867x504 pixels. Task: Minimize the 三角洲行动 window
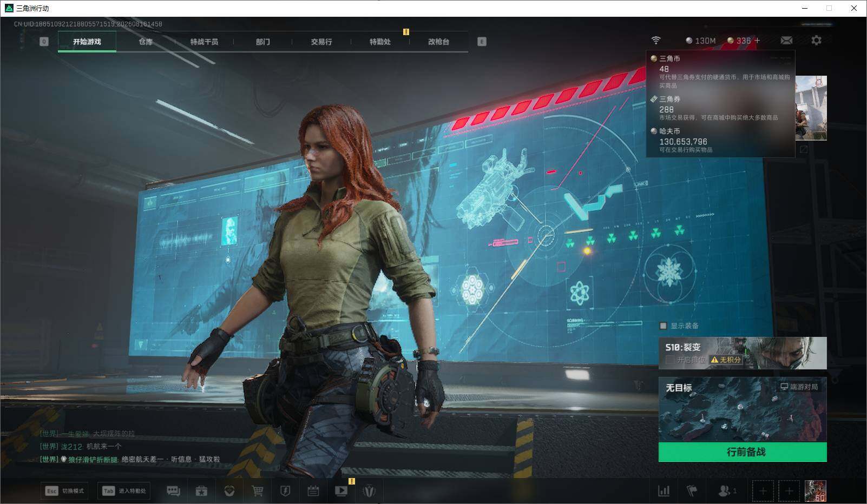(804, 8)
